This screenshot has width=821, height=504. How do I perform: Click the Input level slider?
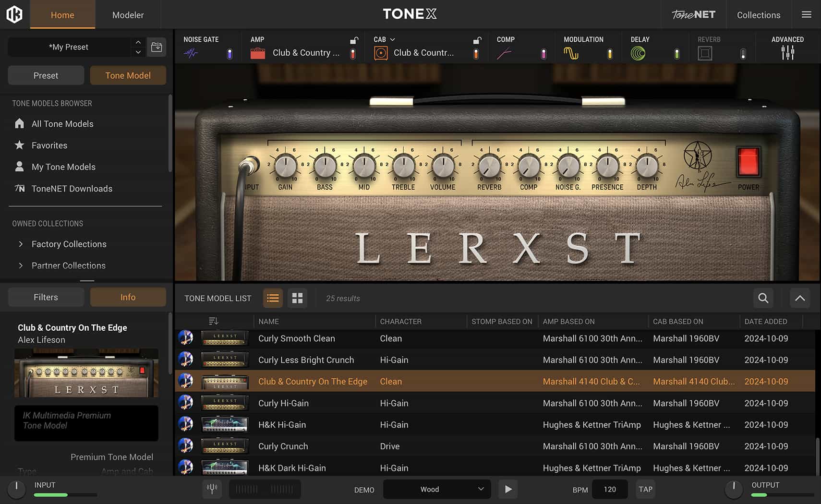click(x=65, y=495)
